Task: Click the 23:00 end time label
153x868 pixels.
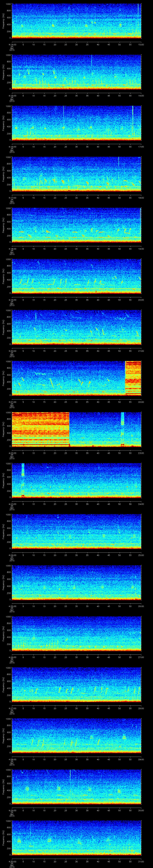Action: point(141,453)
